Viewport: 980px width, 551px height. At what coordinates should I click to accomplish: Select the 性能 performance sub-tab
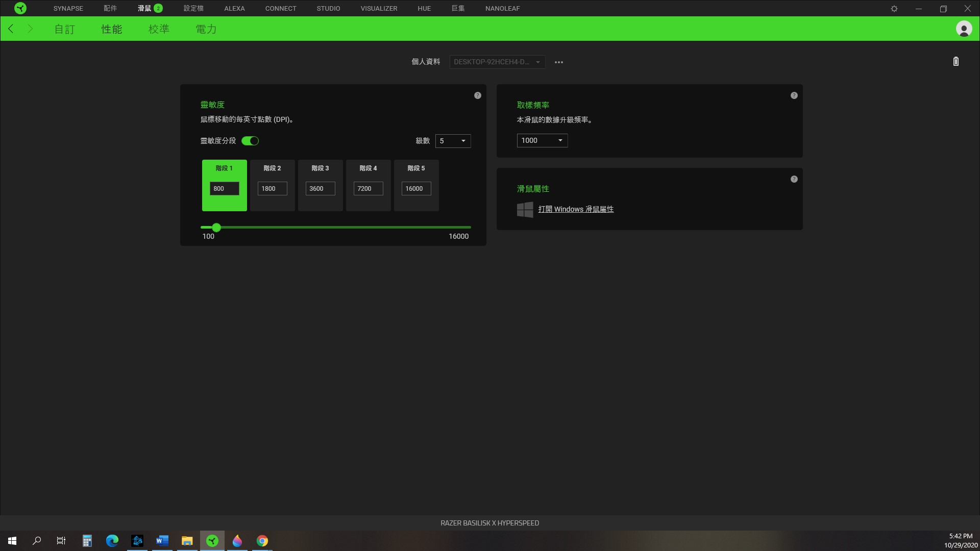click(112, 29)
